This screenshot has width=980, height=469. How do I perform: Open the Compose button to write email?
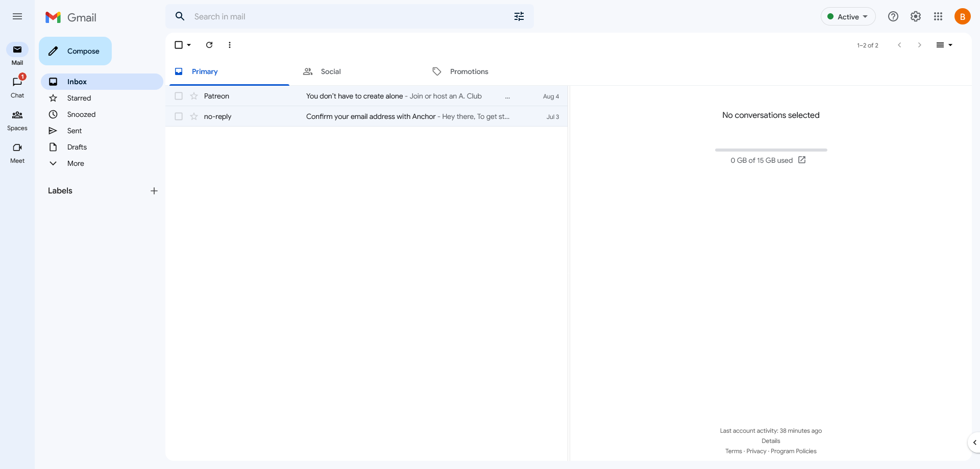75,51
